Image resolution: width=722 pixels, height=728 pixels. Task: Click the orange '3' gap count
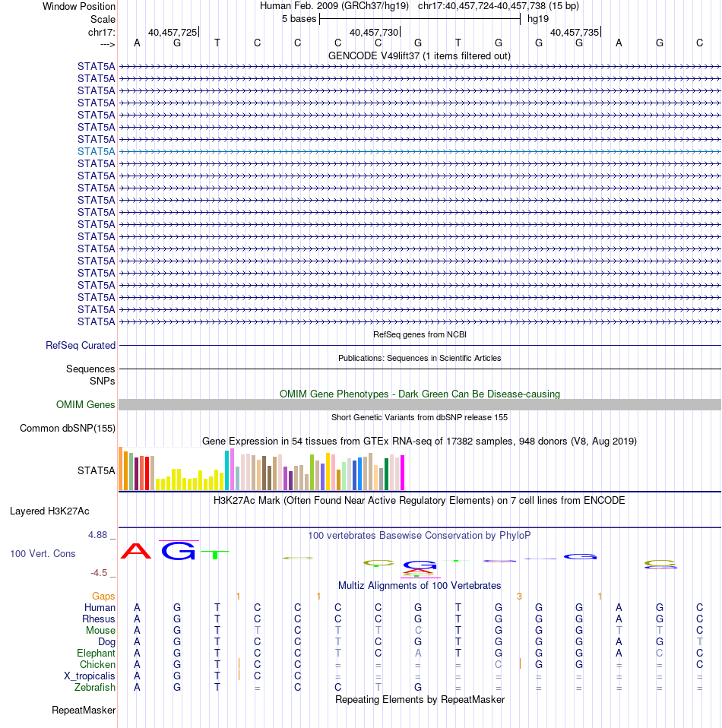[519, 596]
